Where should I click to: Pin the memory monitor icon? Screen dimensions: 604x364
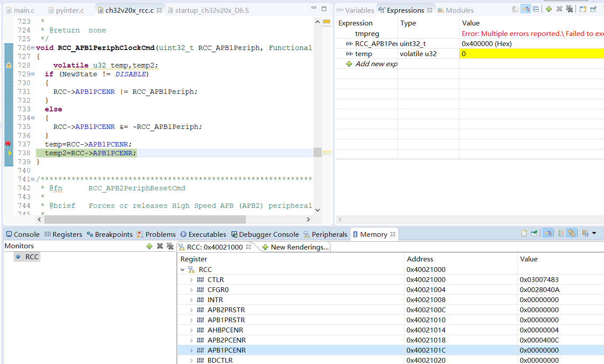point(534,233)
